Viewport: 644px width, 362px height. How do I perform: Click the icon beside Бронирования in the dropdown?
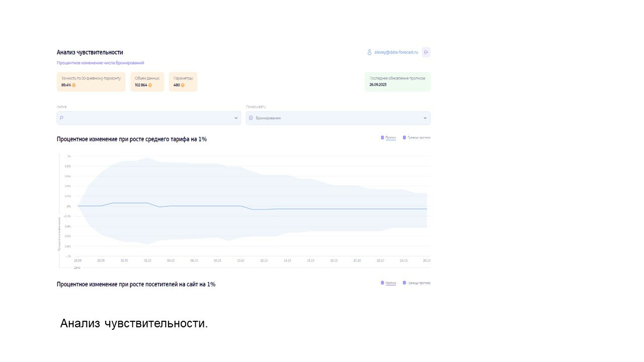coord(251,118)
